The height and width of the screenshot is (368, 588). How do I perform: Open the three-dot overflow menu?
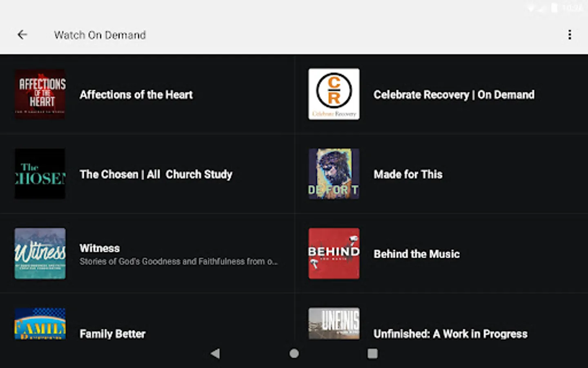(x=570, y=35)
